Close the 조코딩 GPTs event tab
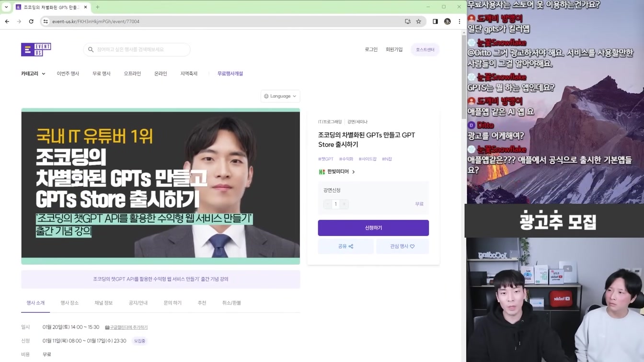Viewport: 644px width, 362px height. tap(85, 7)
